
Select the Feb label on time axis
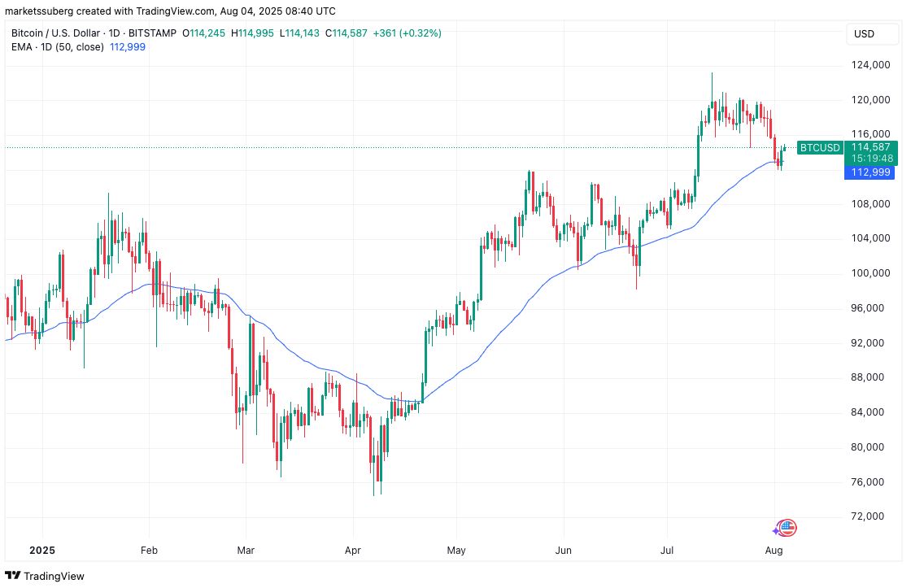tap(148, 551)
